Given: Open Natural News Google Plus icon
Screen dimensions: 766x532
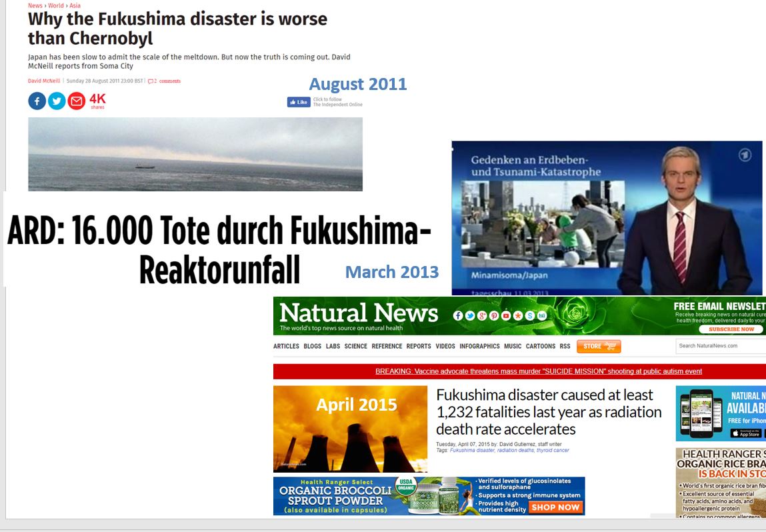Looking at the screenshot, I should tap(482, 315).
